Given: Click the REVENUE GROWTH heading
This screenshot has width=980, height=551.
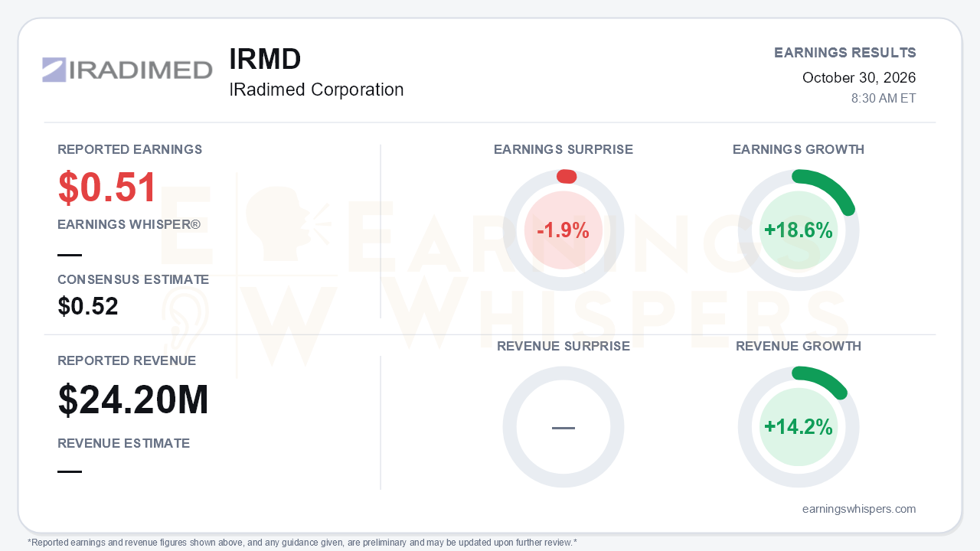Looking at the screenshot, I should [799, 346].
